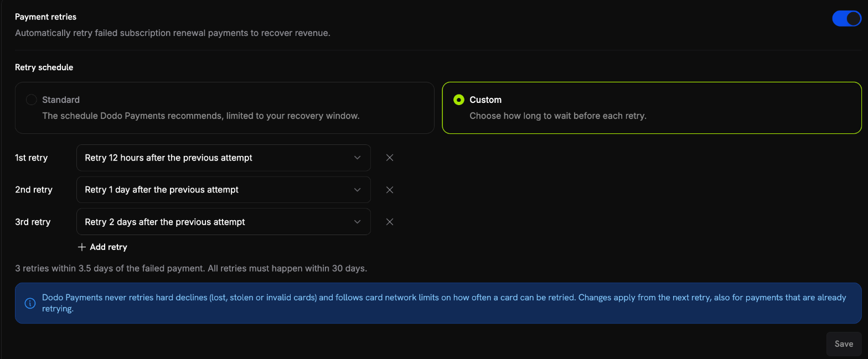Remove the 2nd retry with its X icon

tap(390, 190)
